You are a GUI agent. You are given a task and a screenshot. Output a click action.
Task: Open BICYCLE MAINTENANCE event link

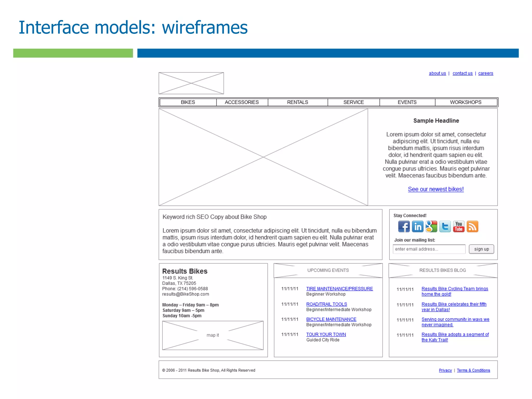[x=331, y=319]
